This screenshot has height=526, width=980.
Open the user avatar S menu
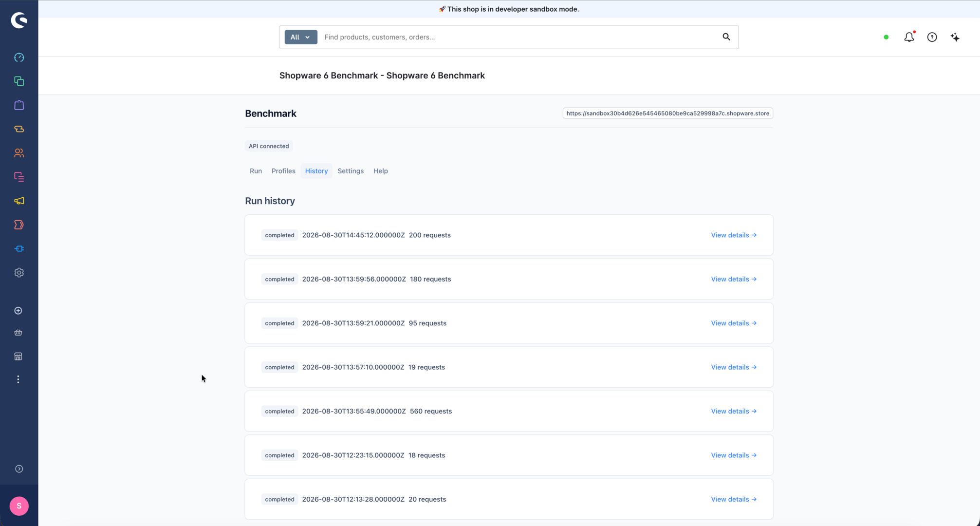(19, 506)
